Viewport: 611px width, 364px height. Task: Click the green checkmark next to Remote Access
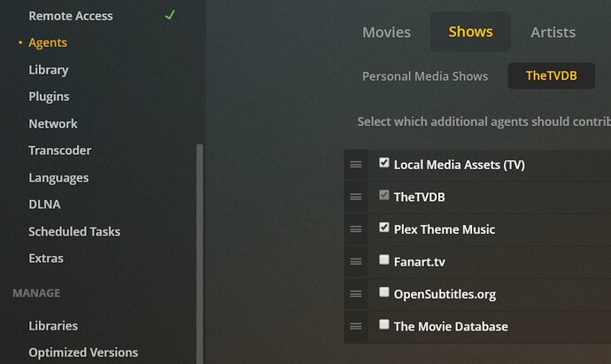click(x=169, y=15)
